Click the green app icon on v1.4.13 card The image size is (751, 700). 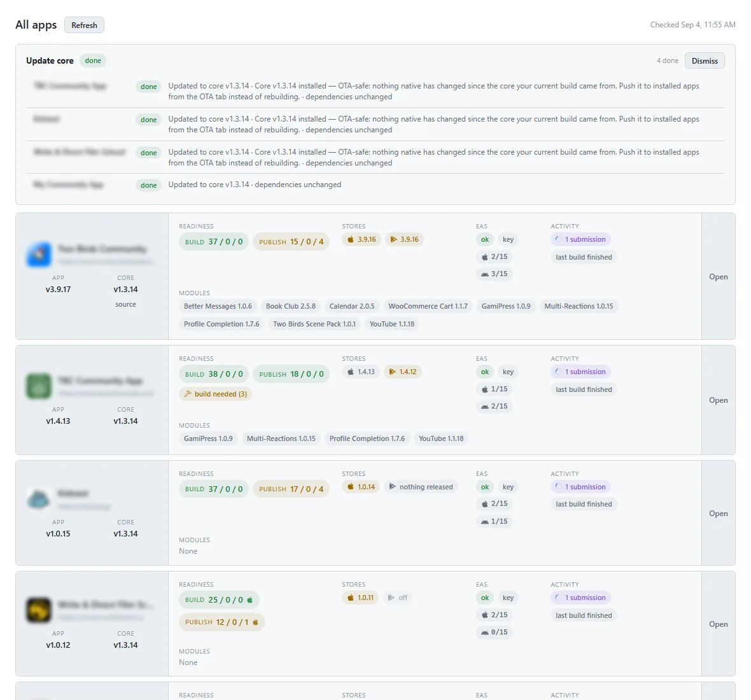[x=39, y=386]
